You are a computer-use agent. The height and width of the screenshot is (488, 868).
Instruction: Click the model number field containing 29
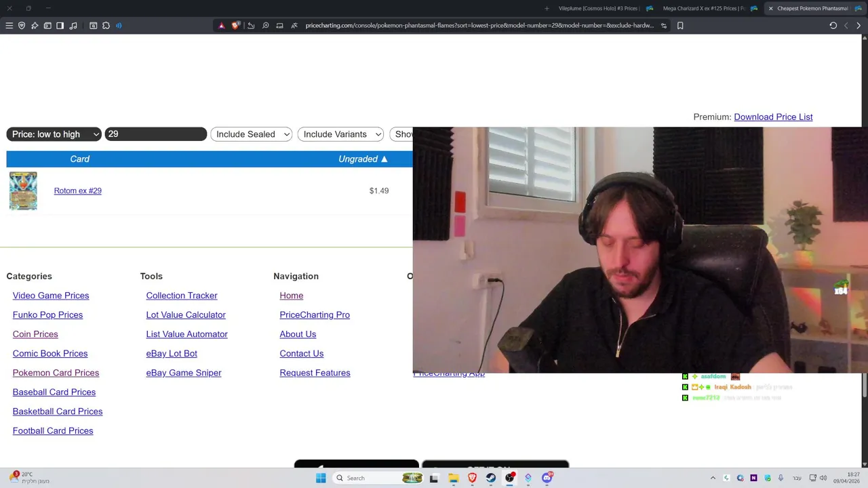tap(155, 134)
